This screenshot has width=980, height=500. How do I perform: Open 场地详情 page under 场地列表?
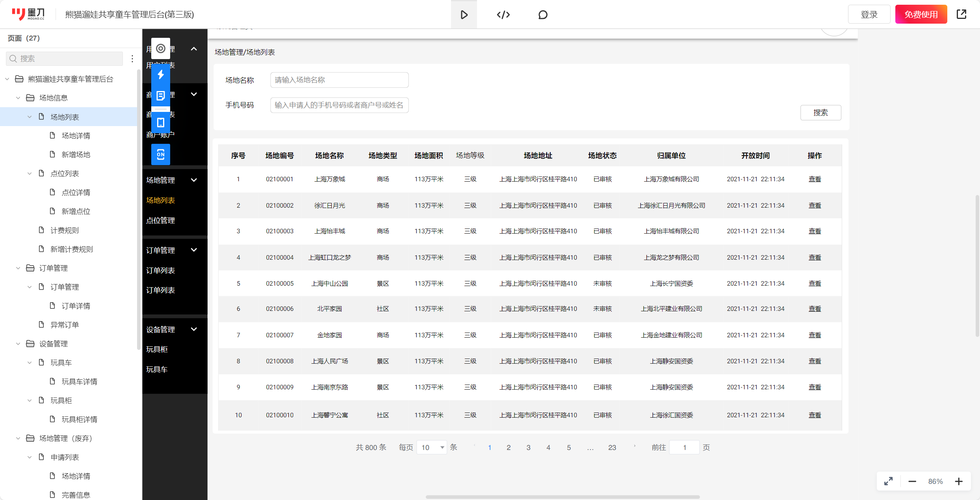click(76, 136)
